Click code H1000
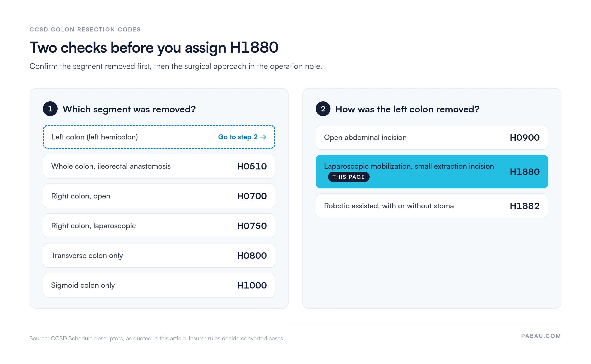Screen dimensions: 591x364 click(x=252, y=285)
